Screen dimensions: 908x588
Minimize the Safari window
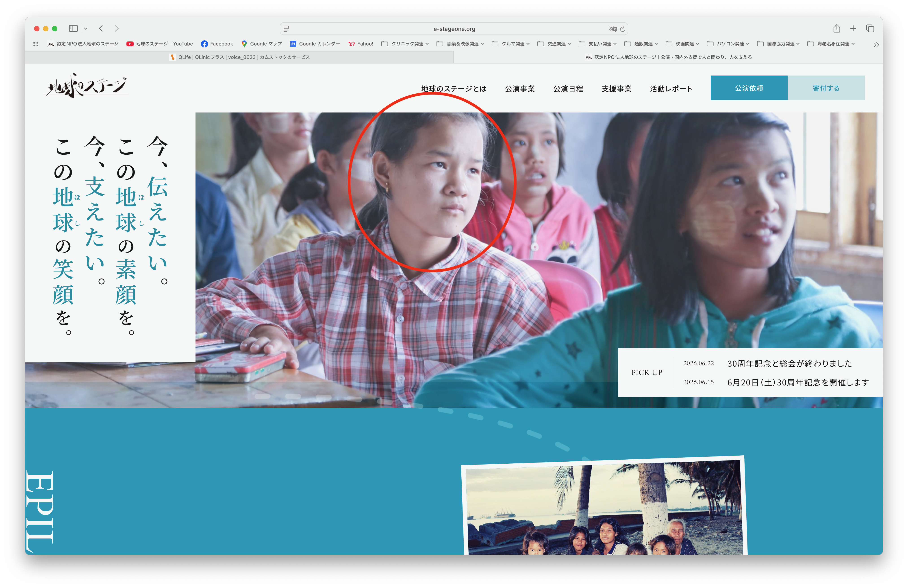coord(46,29)
